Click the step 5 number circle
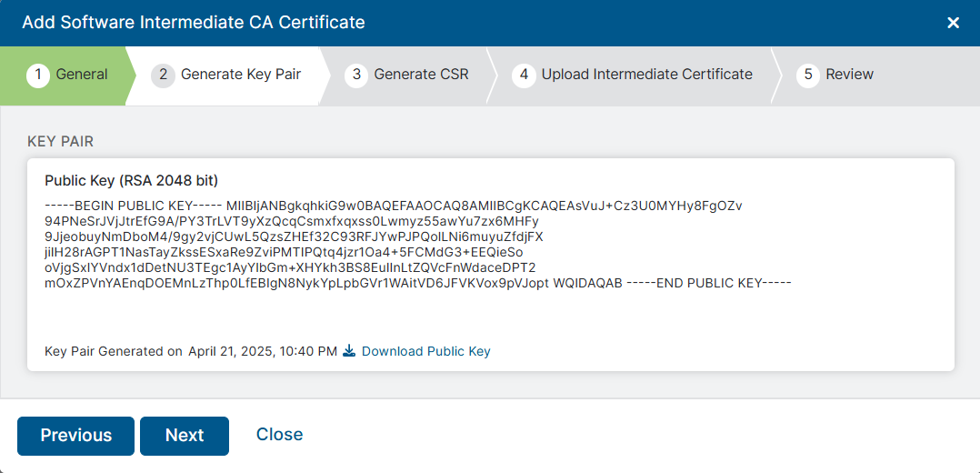 (807, 75)
